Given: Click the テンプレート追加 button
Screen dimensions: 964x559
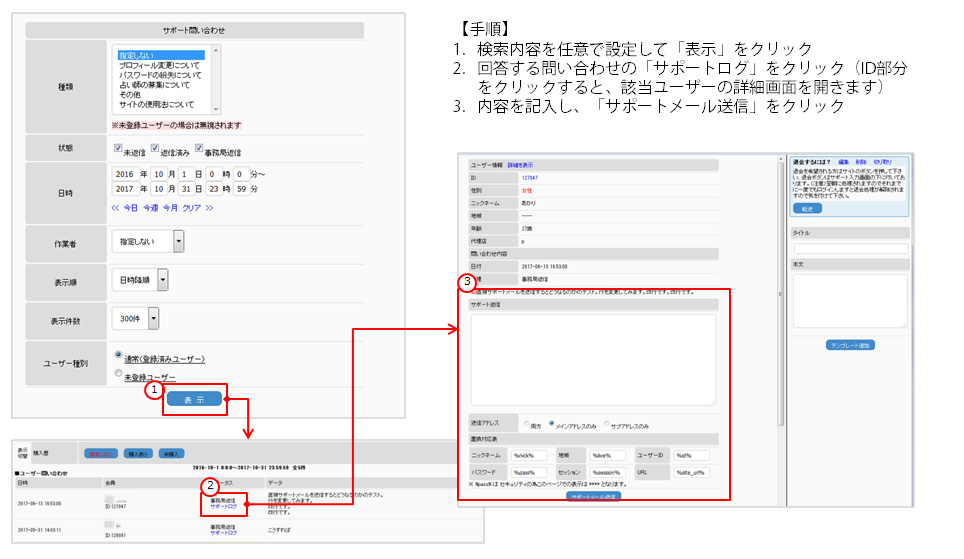Looking at the screenshot, I should tap(850, 345).
